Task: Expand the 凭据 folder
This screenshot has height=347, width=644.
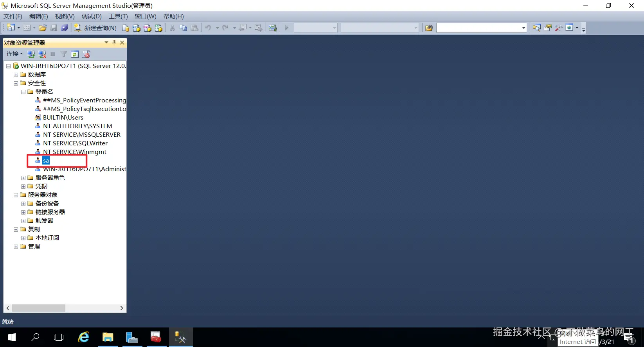Action: (x=23, y=186)
